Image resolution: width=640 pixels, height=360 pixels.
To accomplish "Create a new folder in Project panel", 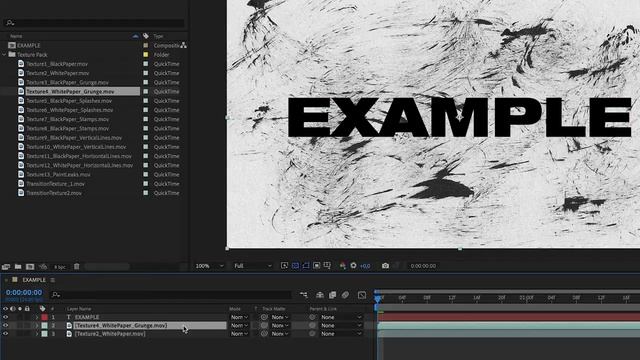I will pyautogui.click(x=18, y=267).
